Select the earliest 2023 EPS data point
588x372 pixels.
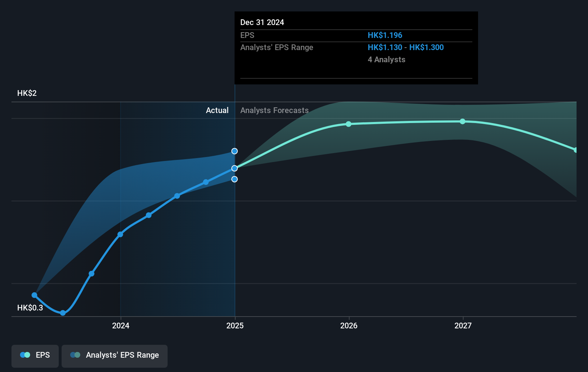[34, 295]
